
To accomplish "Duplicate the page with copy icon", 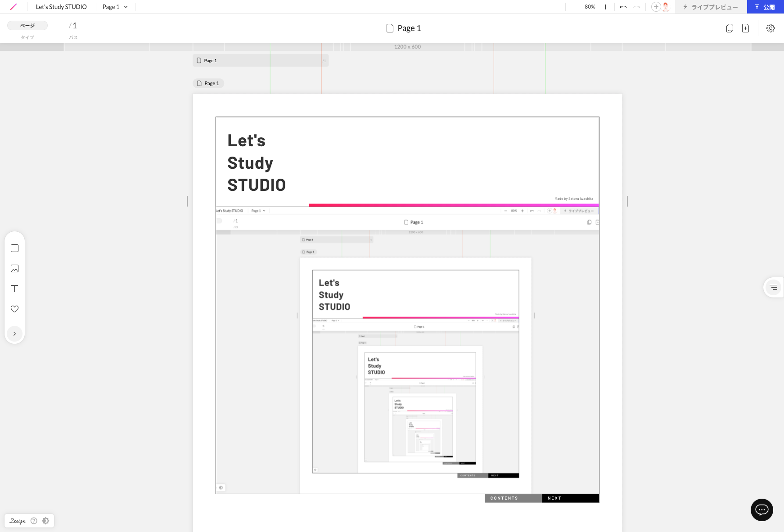I will point(730,28).
